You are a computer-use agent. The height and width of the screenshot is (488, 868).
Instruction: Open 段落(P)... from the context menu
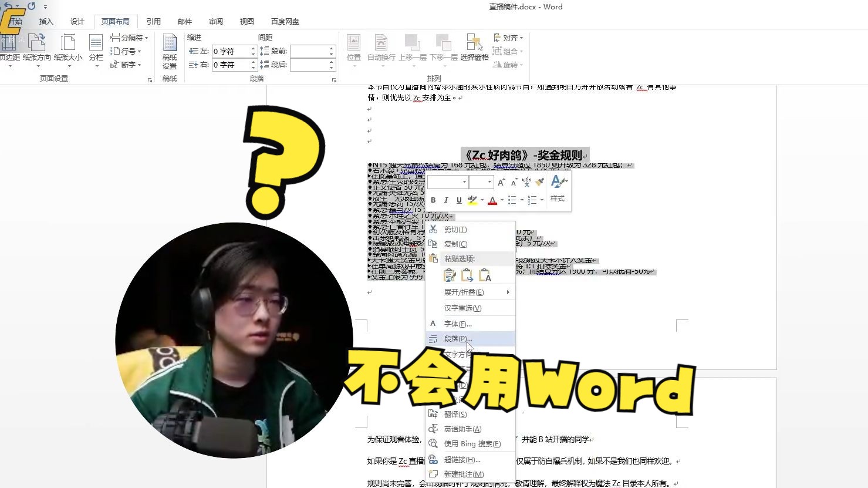(x=470, y=338)
